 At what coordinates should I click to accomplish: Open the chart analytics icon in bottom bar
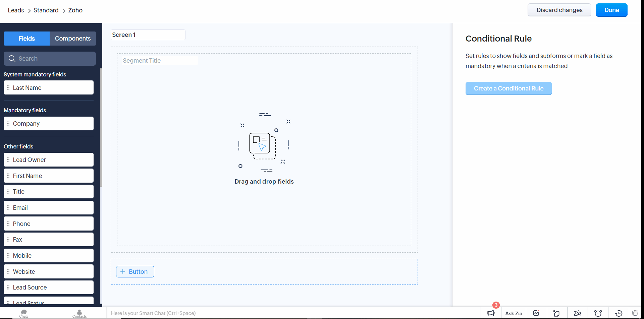coord(536,313)
